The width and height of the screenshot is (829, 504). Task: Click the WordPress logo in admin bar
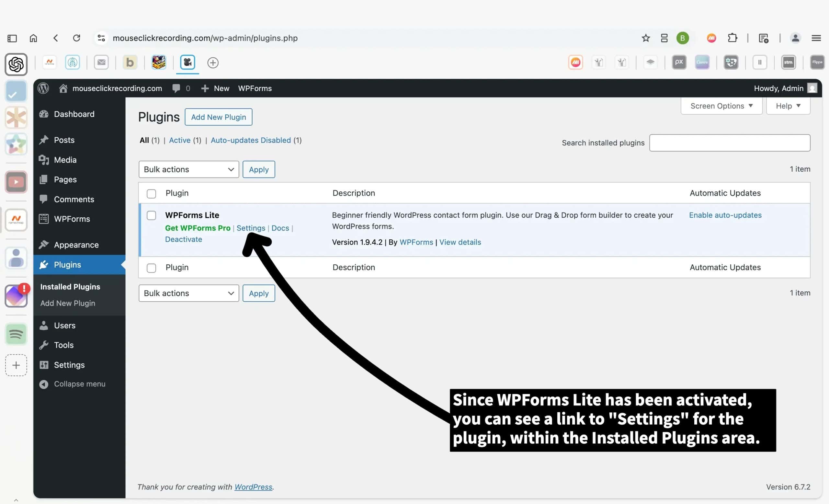click(x=43, y=88)
